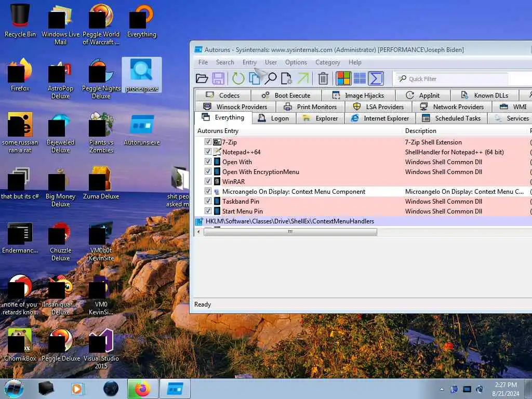Switch to the Network Providers tab

(452, 107)
